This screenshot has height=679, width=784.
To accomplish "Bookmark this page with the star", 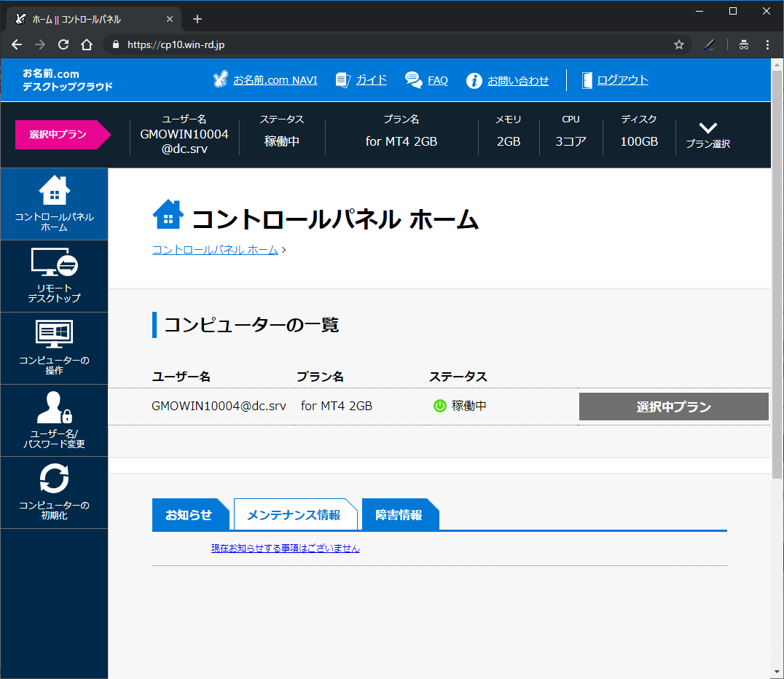I will pos(678,44).
